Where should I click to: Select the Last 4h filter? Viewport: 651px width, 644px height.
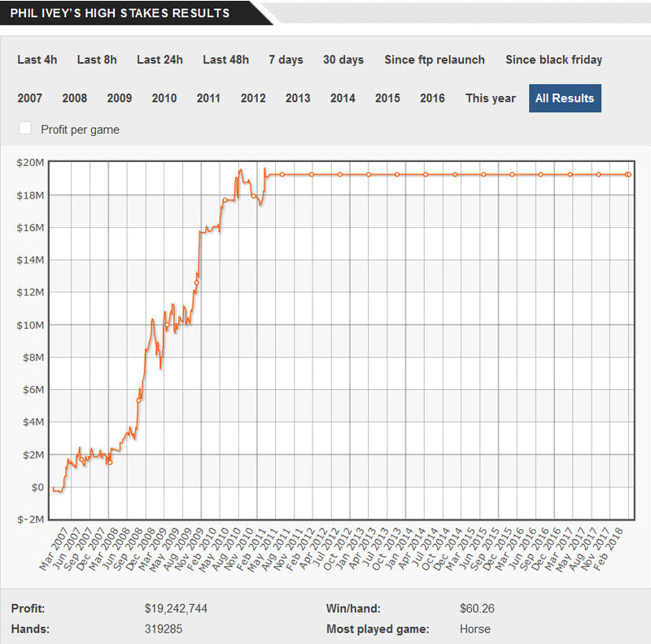[37, 59]
